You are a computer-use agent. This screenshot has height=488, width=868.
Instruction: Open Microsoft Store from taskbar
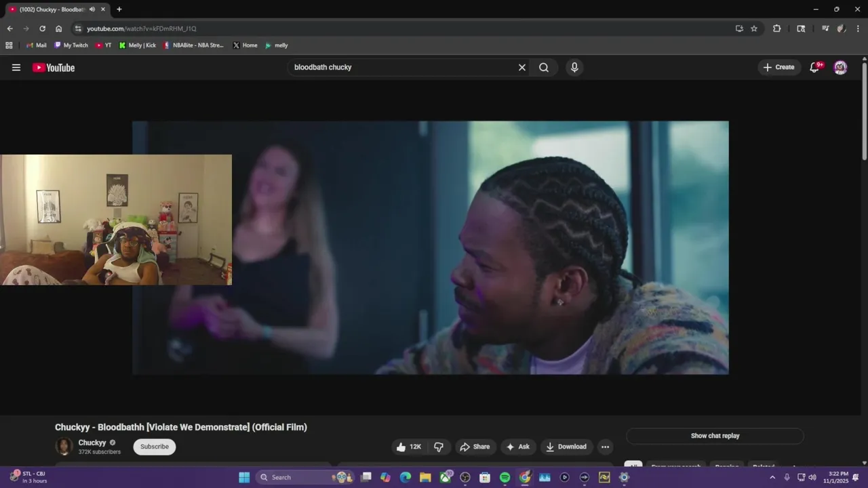click(x=485, y=477)
